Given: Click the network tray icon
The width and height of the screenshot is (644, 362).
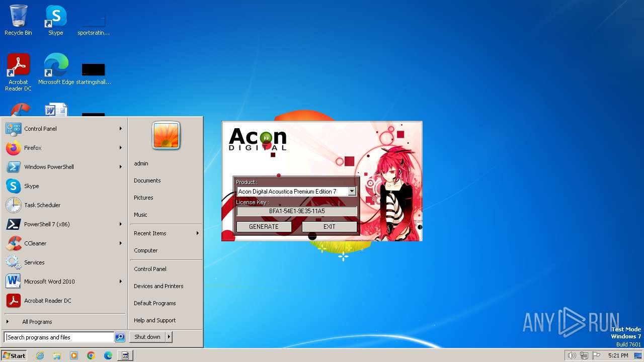Looking at the screenshot, I should (584, 355).
